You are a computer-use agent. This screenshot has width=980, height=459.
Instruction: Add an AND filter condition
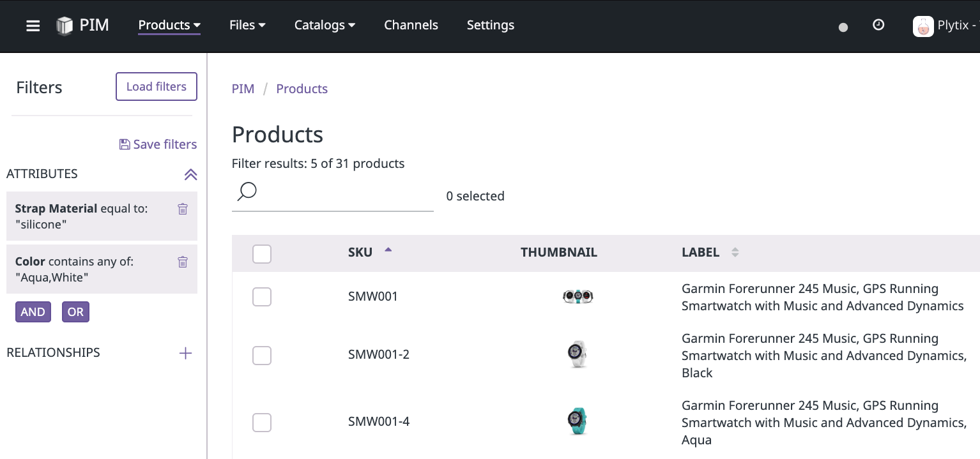tap(33, 312)
